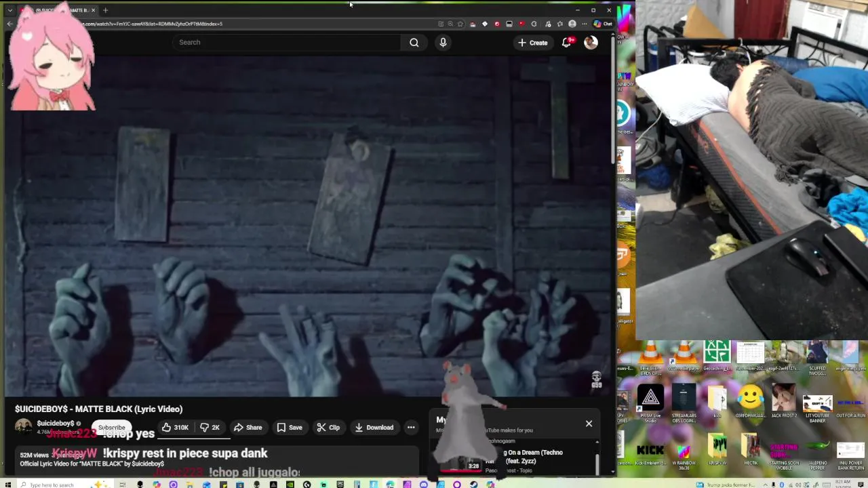Viewport: 868px width, 488px height.
Task: Open a new browser tab
Action: click(x=105, y=10)
